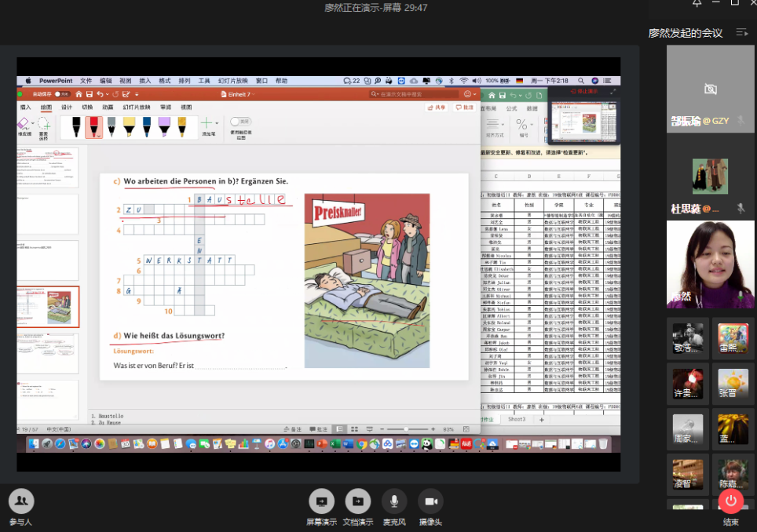
Task: Select the yellow highlighter
Action: pyautogui.click(x=129, y=127)
